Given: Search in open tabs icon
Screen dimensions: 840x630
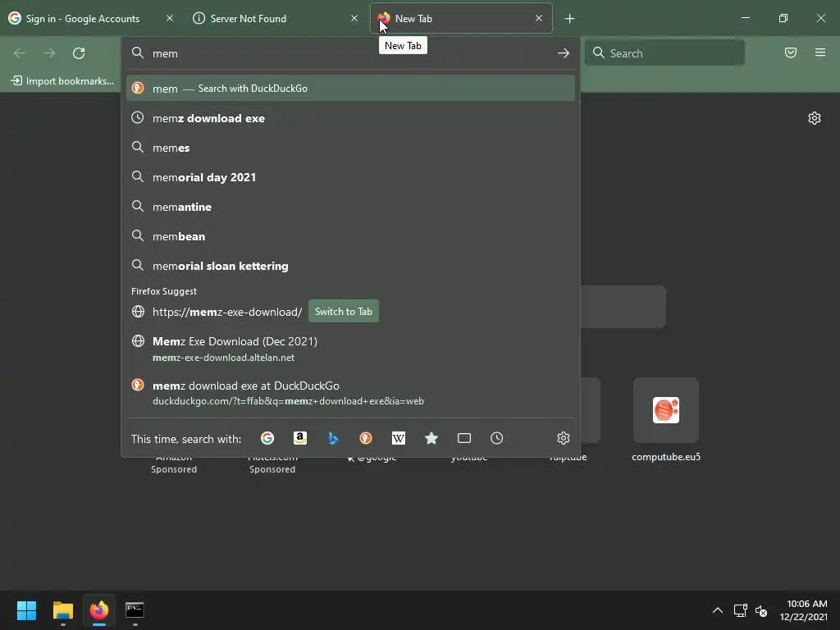Looking at the screenshot, I should [x=464, y=438].
